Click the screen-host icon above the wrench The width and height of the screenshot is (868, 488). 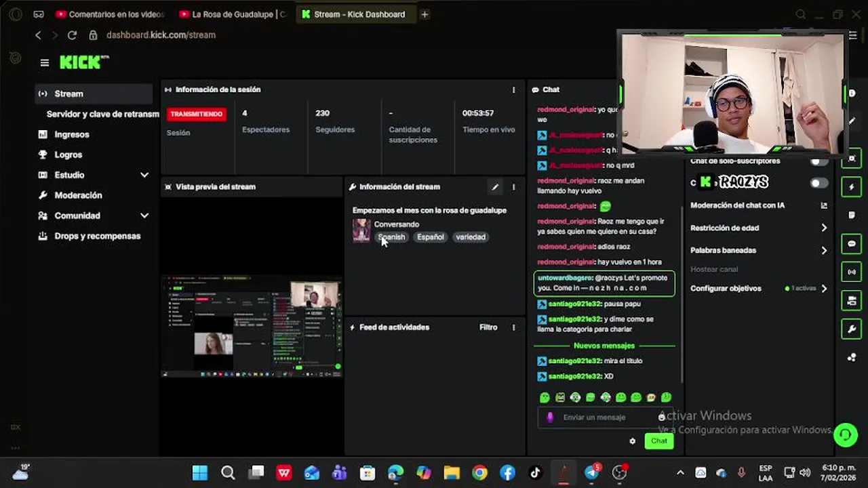pos(852,301)
